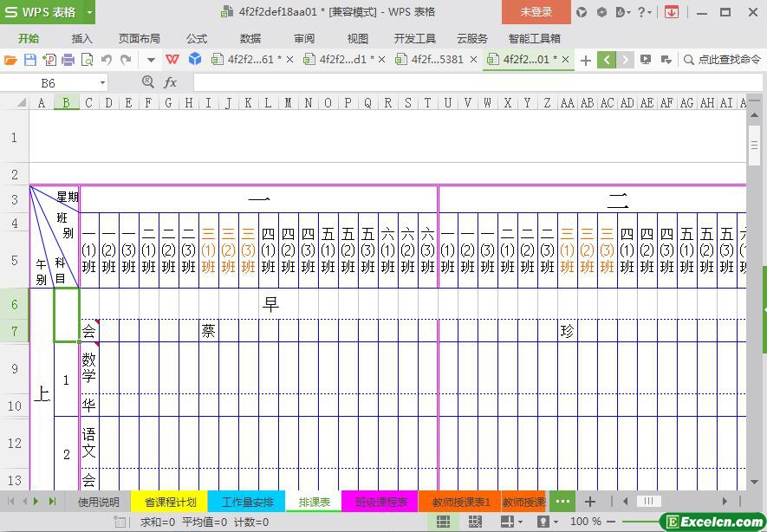The width and height of the screenshot is (767, 532).
Task: Click the print preview icon
Action: coord(87,60)
